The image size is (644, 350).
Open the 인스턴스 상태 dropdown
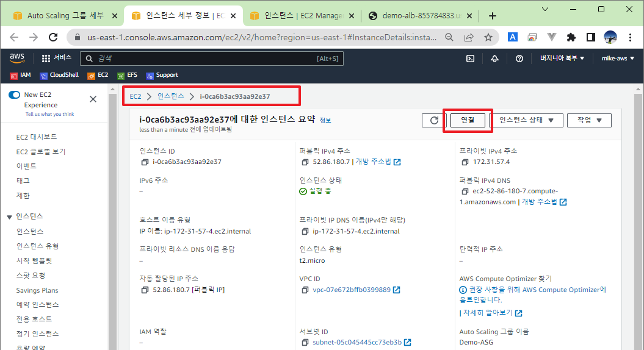pyautogui.click(x=527, y=120)
